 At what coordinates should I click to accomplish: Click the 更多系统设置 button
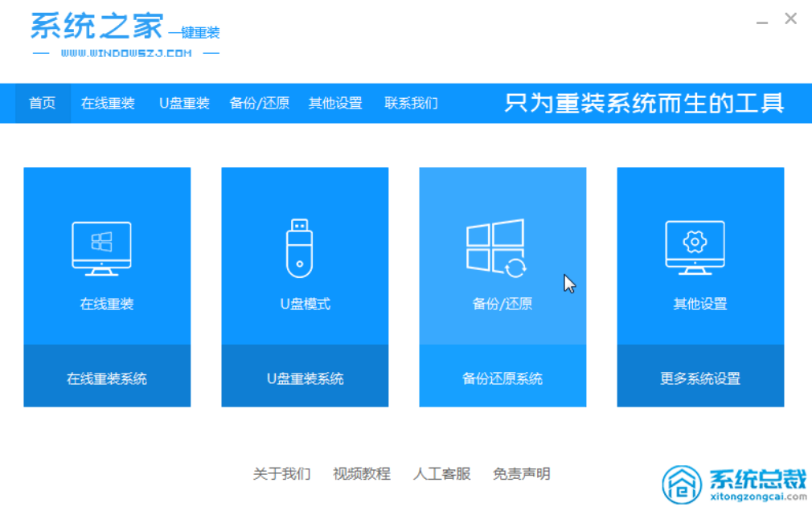[700, 378]
